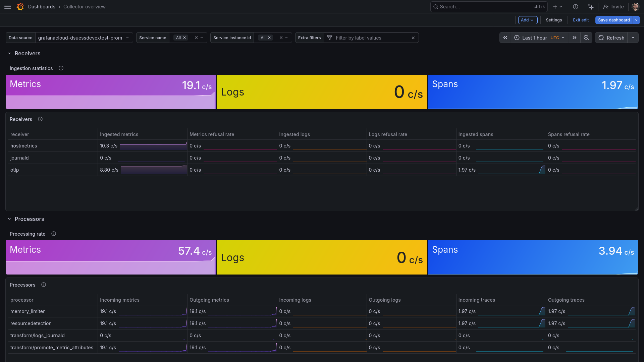The height and width of the screenshot is (362, 644).
Task: Click Save dashboard button
Action: pyautogui.click(x=614, y=20)
